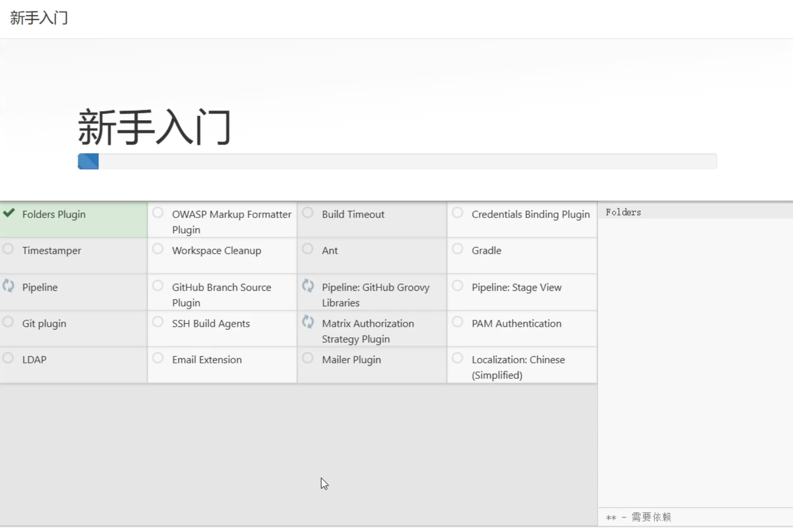The height and width of the screenshot is (532, 793).
Task: Click the pending circle beside Git plugin
Action: [x=8, y=322]
